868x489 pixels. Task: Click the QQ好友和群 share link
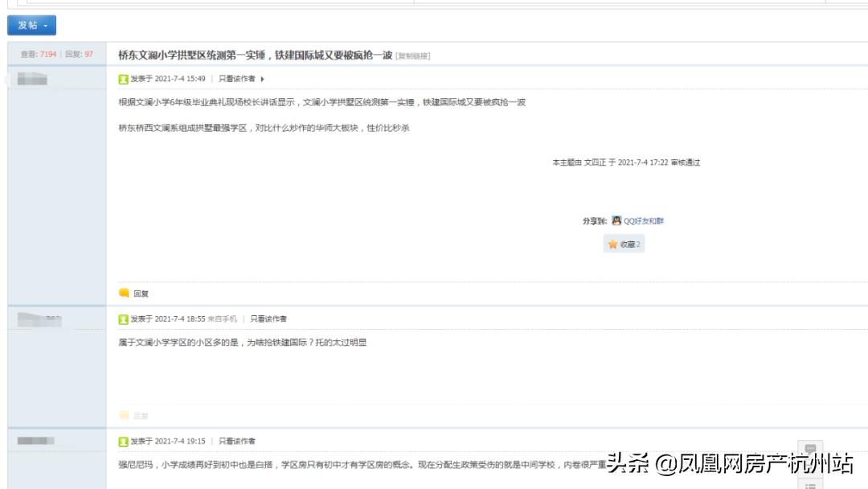[645, 220]
